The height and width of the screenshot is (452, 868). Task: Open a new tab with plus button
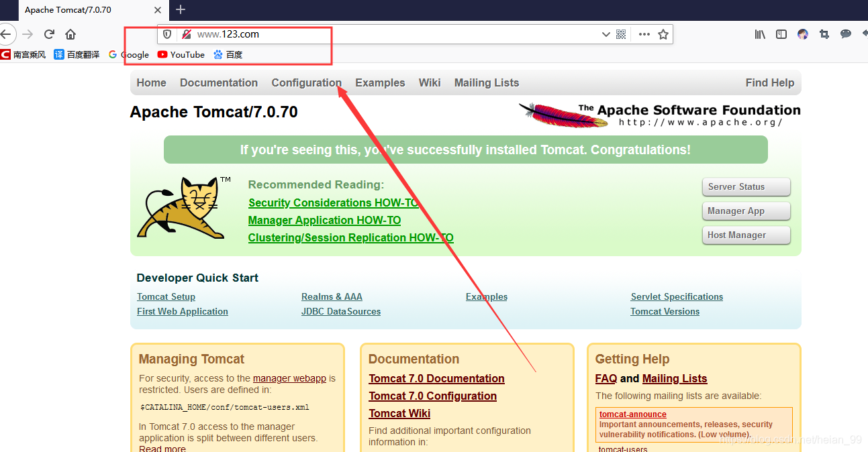(x=181, y=9)
